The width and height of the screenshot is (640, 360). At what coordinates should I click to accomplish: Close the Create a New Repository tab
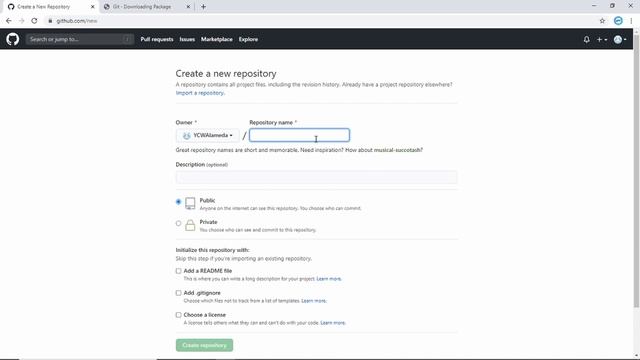[x=92, y=7]
